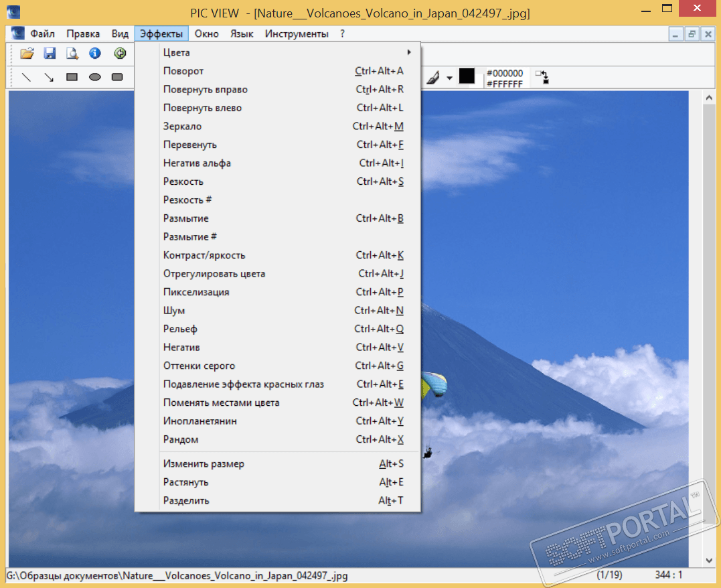Click the brush tool icon
Viewport: 721px width, 588px height.
433,77
